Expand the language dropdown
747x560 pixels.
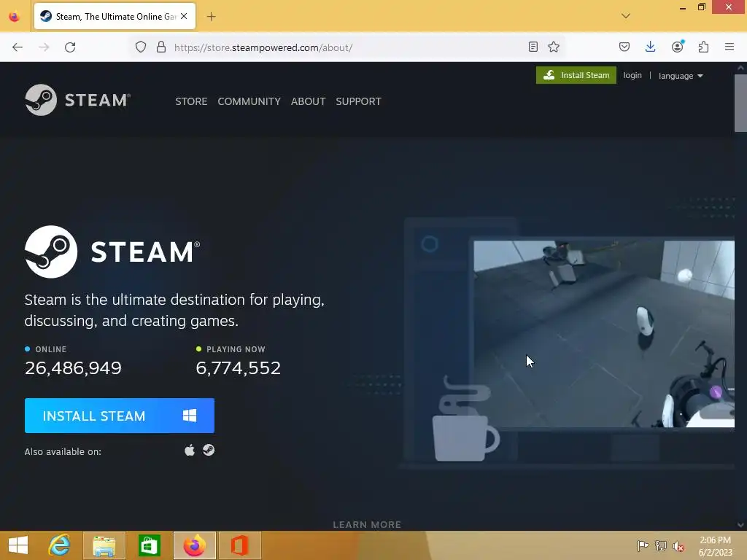click(681, 76)
